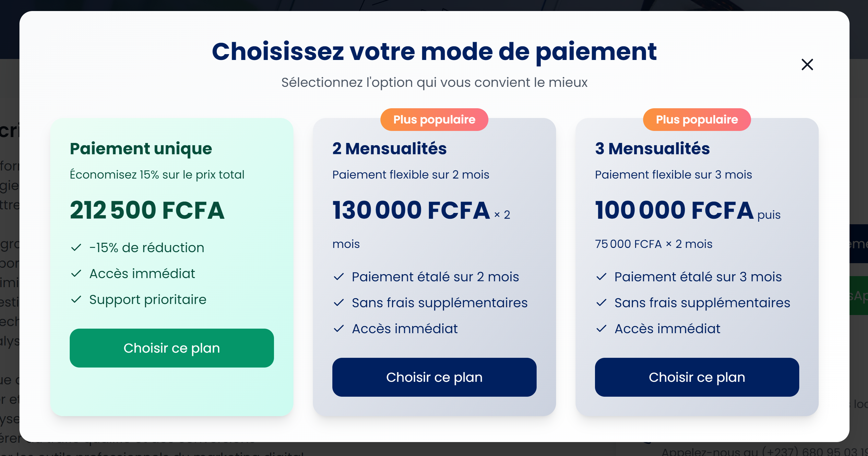Select the 3 Mensualités card heading
The image size is (868, 456).
(x=652, y=148)
